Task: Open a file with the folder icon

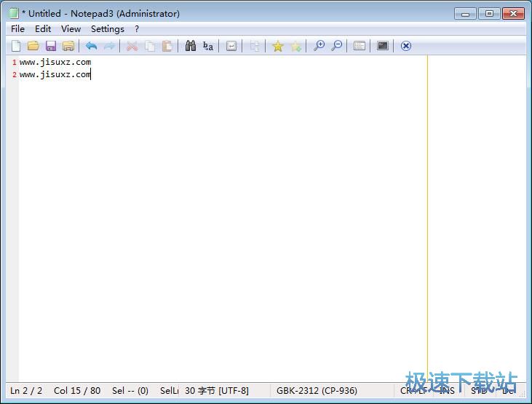Action: [33, 46]
